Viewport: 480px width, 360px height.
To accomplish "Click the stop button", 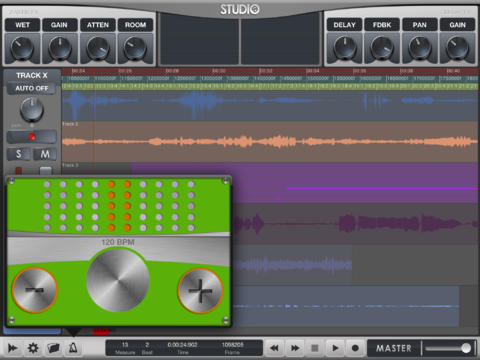I will pos(315,348).
